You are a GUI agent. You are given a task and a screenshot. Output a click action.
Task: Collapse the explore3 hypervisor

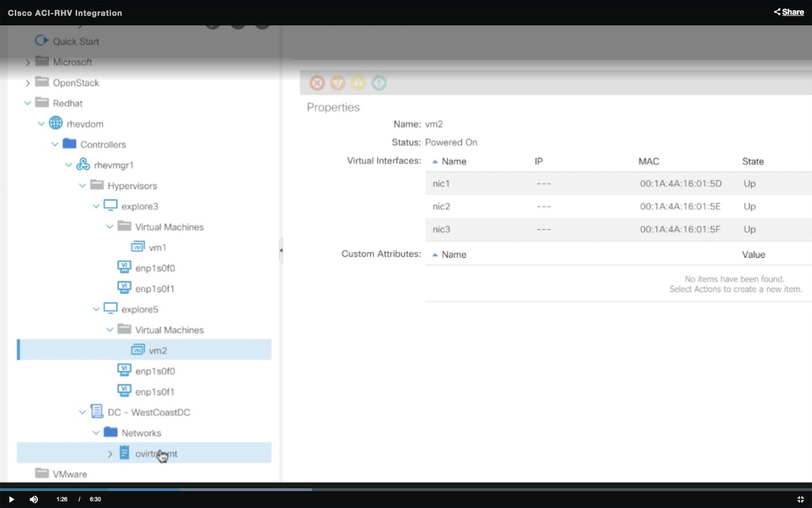coord(96,206)
